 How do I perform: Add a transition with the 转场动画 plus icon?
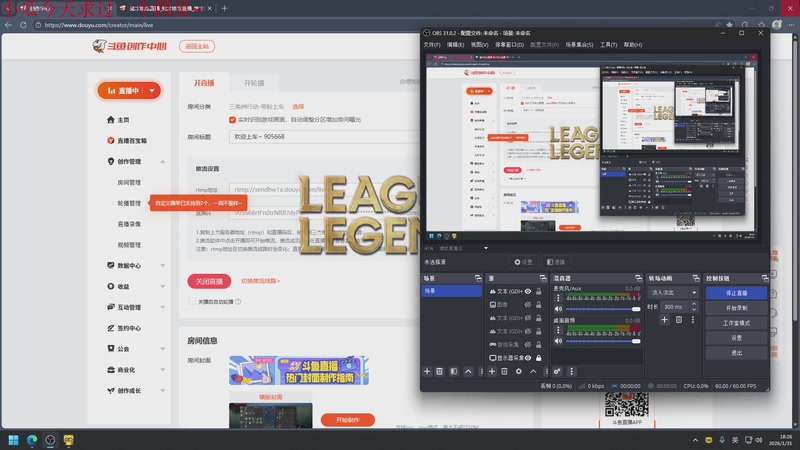[x=664, y=320]
